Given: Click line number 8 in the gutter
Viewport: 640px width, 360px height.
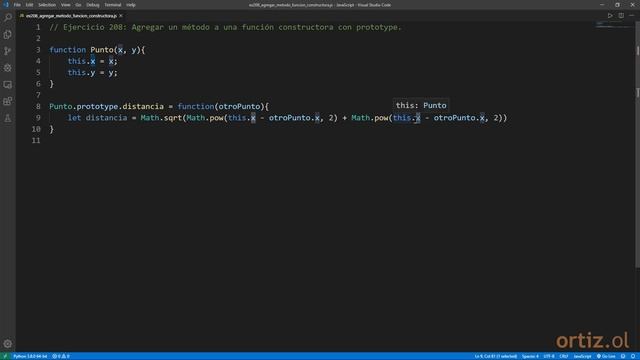Looking at the screenshot, I should point(38,107).
